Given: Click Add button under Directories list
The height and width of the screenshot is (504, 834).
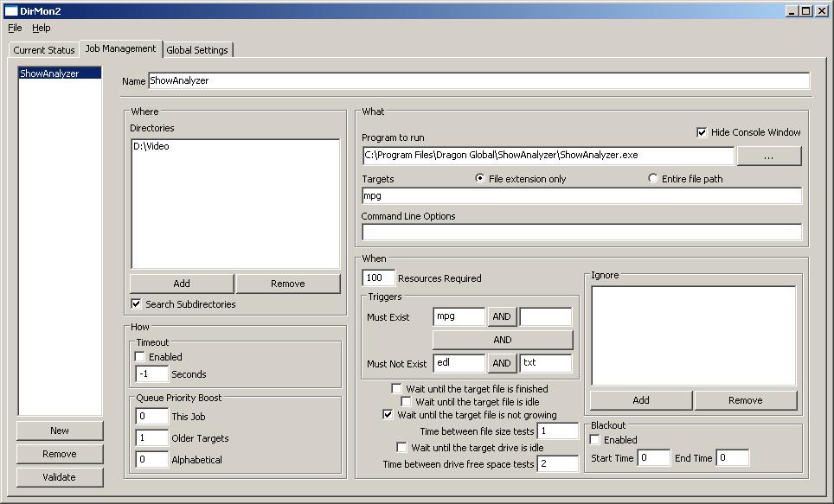Looking at the screenshot, I should tap(182, 284).
